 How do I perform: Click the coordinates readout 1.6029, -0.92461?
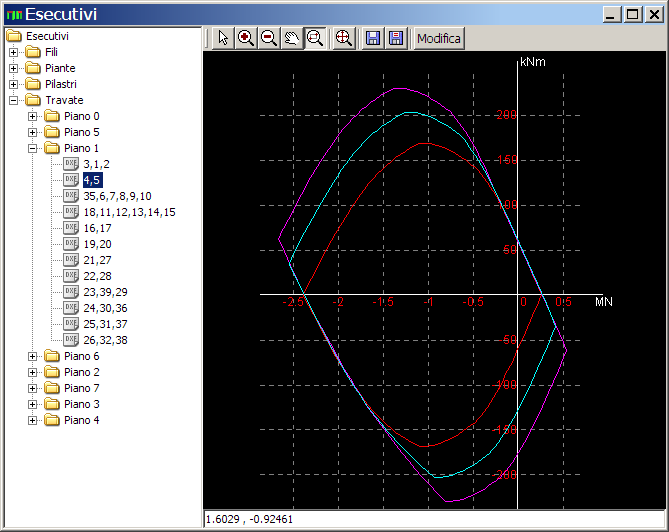(x=249, y=519)
